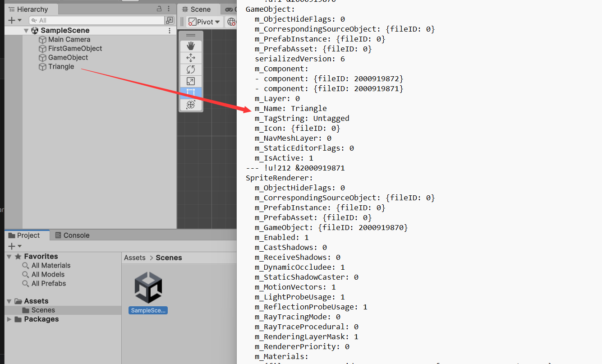
Task: Click Hierarchy search-by-type icon beside search field
Action: [170, 20]
